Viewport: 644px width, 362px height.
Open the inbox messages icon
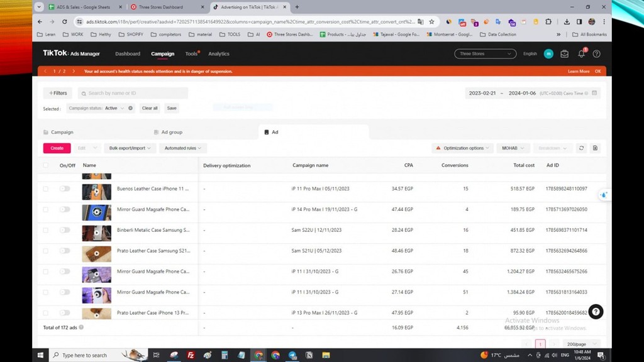[x=564, y=54]
